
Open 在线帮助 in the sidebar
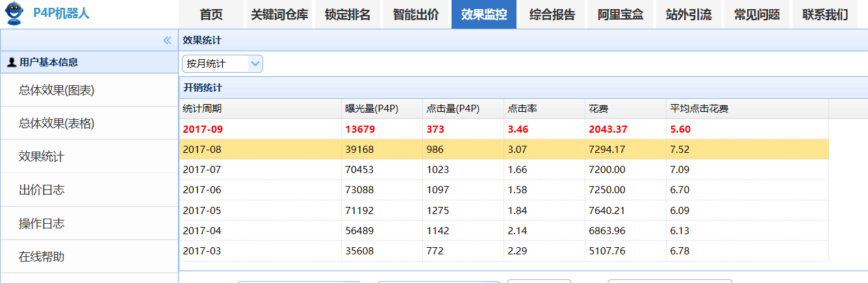89,256
